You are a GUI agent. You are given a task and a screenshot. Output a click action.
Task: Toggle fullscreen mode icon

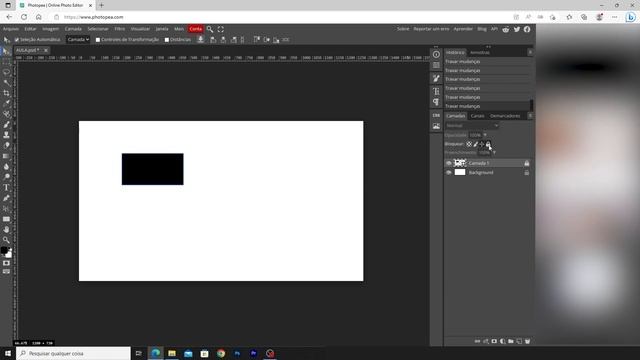point(221,29)
